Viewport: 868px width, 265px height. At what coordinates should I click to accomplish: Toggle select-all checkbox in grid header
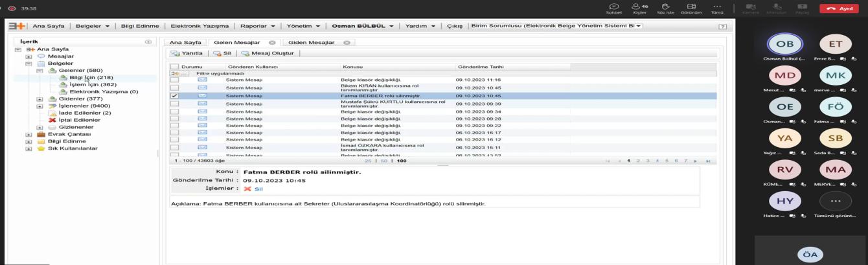(174, 67)
